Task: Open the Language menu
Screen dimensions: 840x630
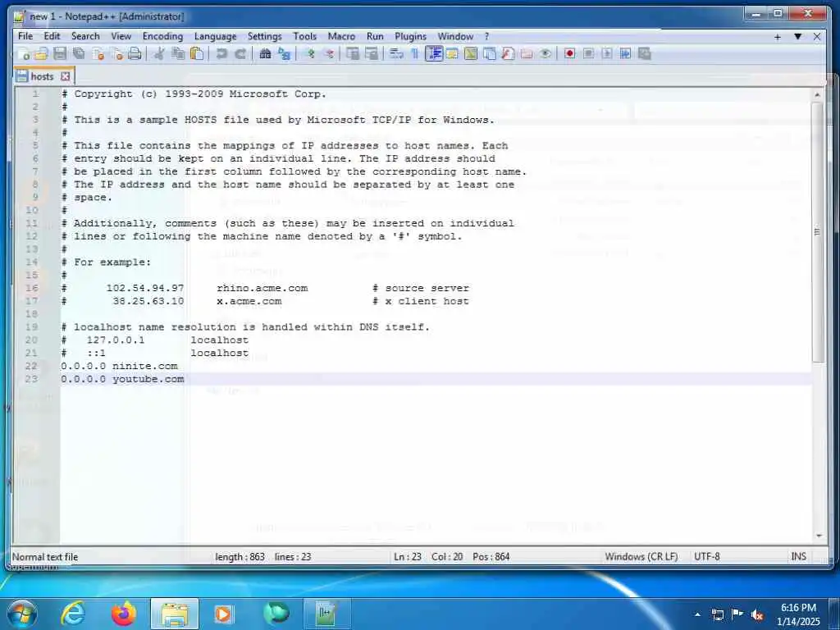Action: [x=216, y=36]
